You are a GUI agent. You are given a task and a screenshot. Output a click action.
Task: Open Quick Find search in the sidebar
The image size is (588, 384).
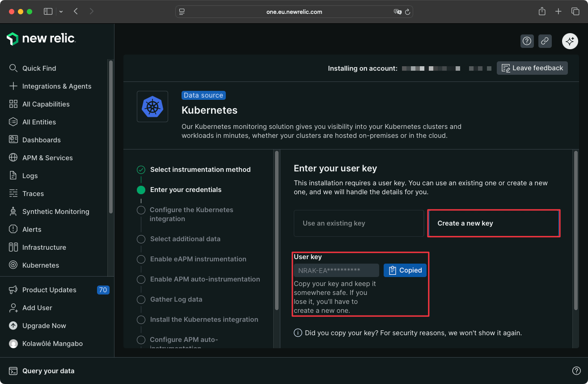(38, 68)
